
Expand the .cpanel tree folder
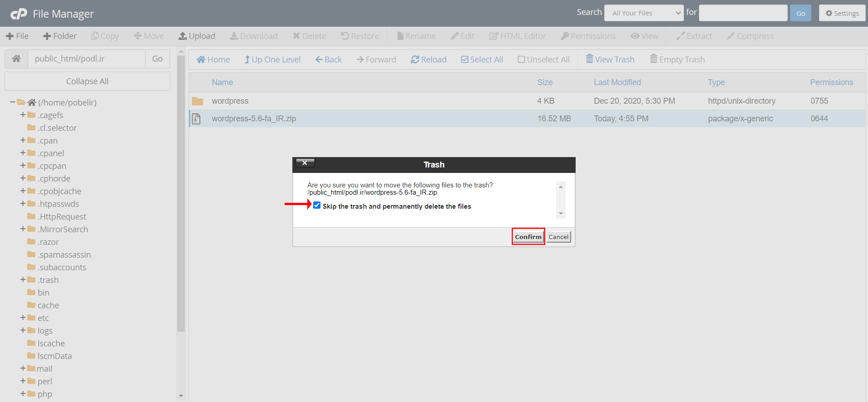click(x=23, y=153)
